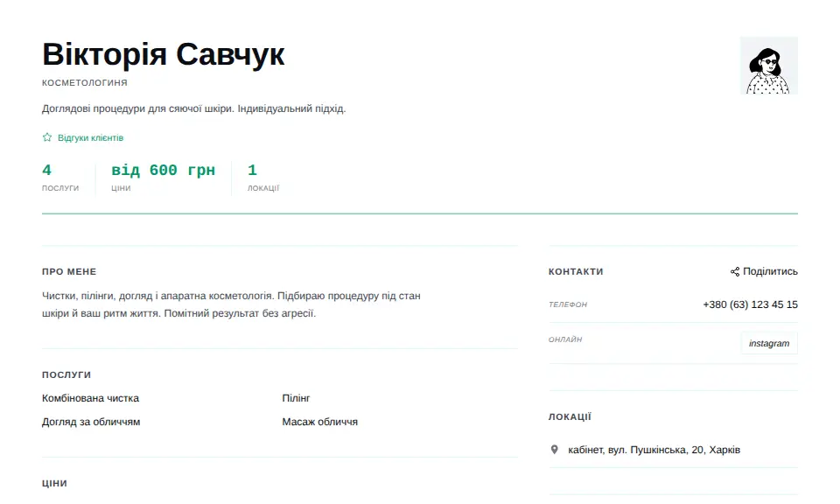840x504 pixels.
Task: Click the Поділитись share button
Action: click(x=764, y=271)
